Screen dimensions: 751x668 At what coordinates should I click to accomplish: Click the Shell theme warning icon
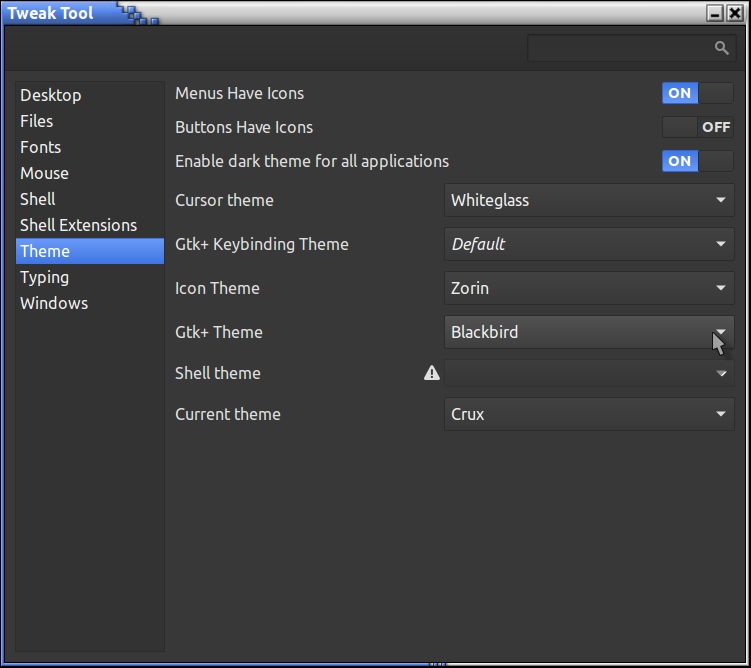(432, 373)
